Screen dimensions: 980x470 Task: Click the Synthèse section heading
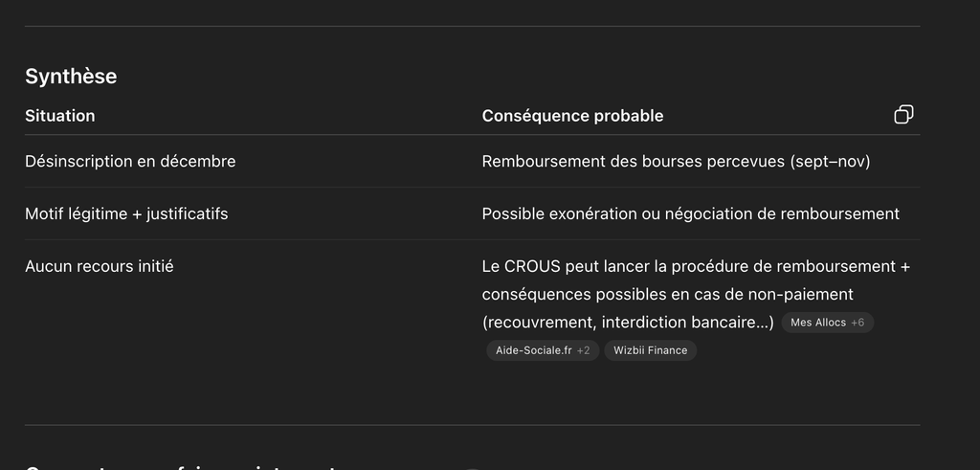71,77
